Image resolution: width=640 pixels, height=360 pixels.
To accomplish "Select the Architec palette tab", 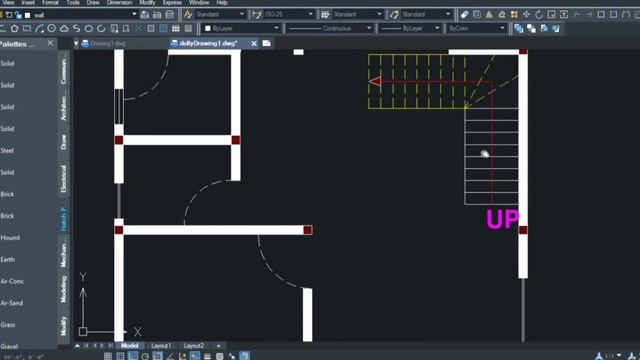I will 63,108.
